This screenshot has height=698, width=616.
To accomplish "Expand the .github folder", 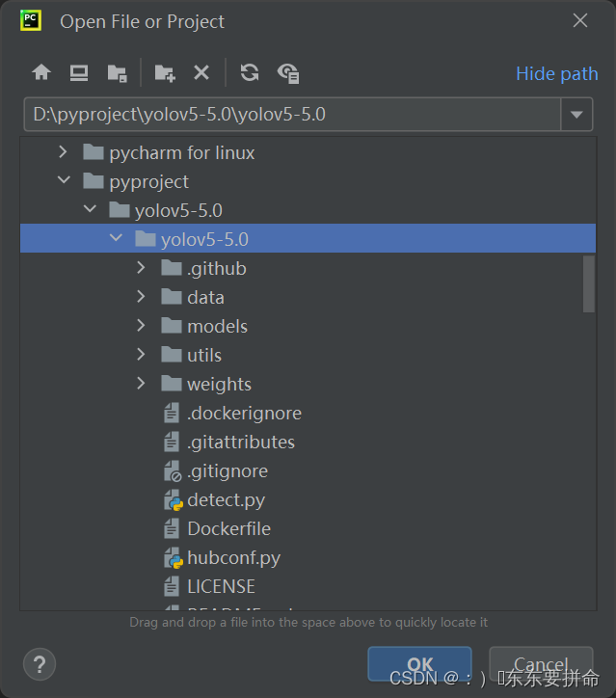I will 141,268.
